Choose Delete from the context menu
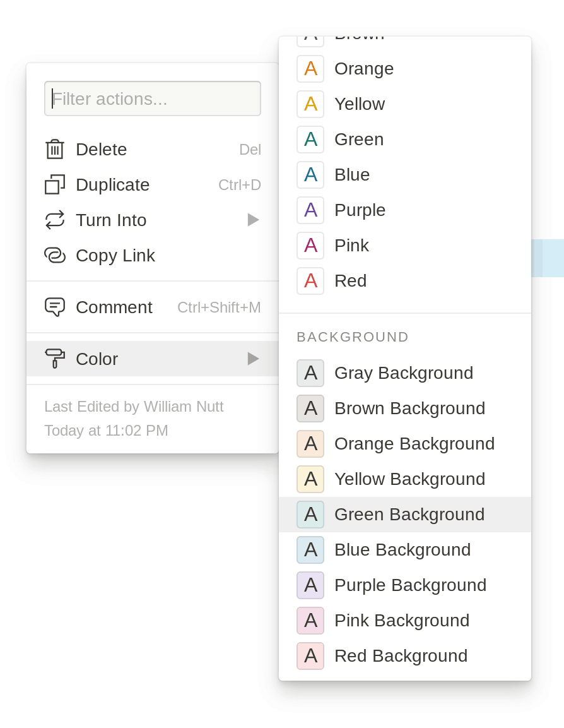The image size is (564, 728). point(101,150)
